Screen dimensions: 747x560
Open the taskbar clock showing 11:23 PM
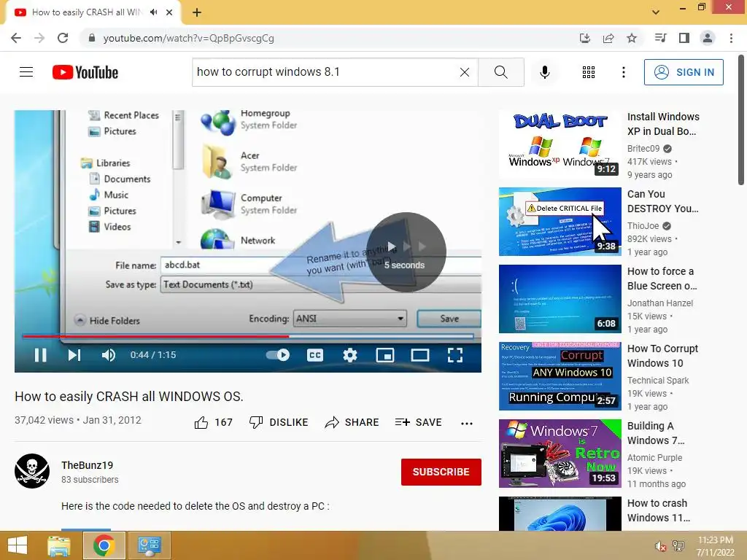(715, 546)
